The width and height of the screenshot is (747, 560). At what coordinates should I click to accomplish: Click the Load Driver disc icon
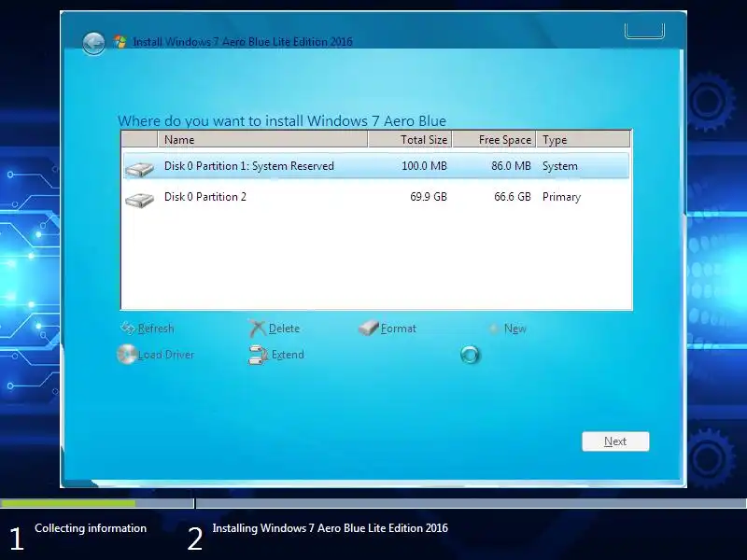[x=127, y=355]
